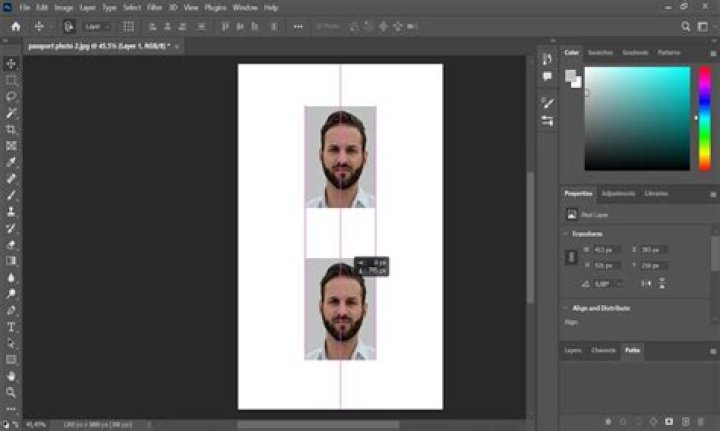Select the Hand tool
720x431 pixels.
pos(11,376)
